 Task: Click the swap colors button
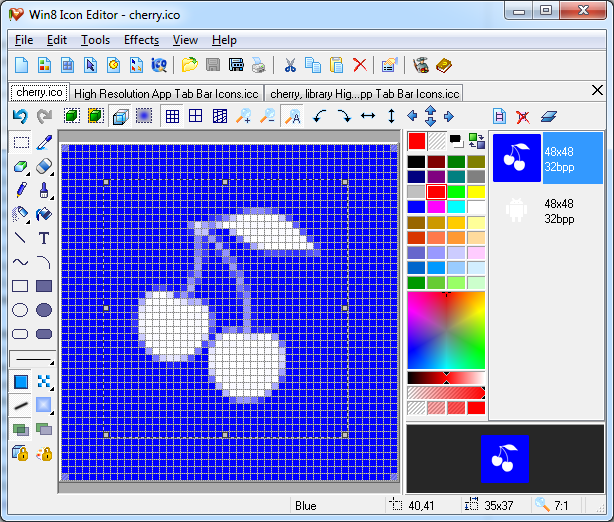pos(477,141)
